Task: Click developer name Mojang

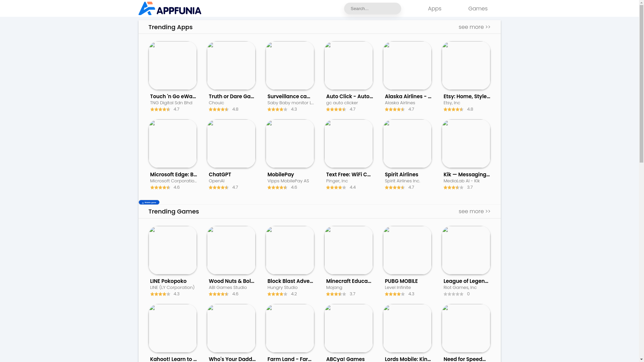Action: tap(334, 288)
